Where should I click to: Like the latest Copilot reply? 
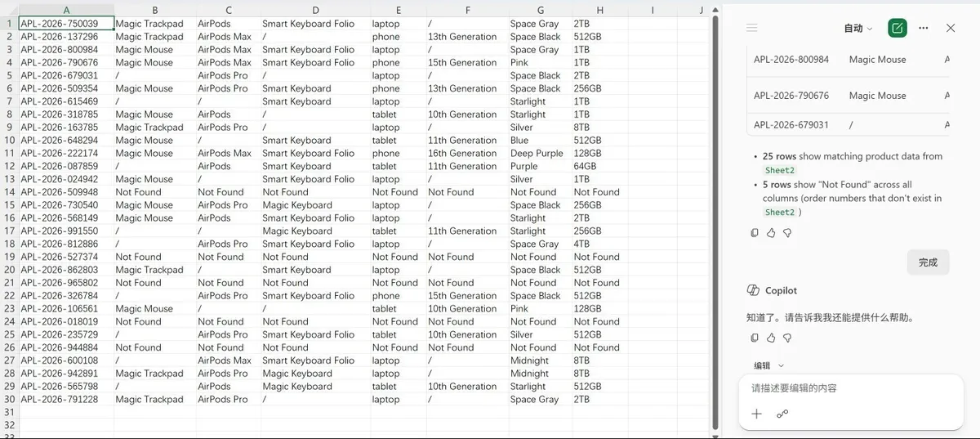(771, 338)
